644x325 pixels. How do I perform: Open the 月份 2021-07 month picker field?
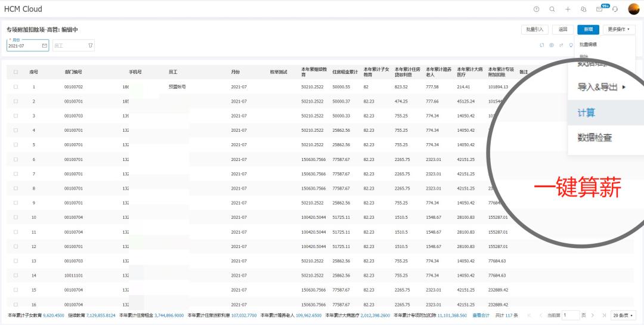(27, 45)
